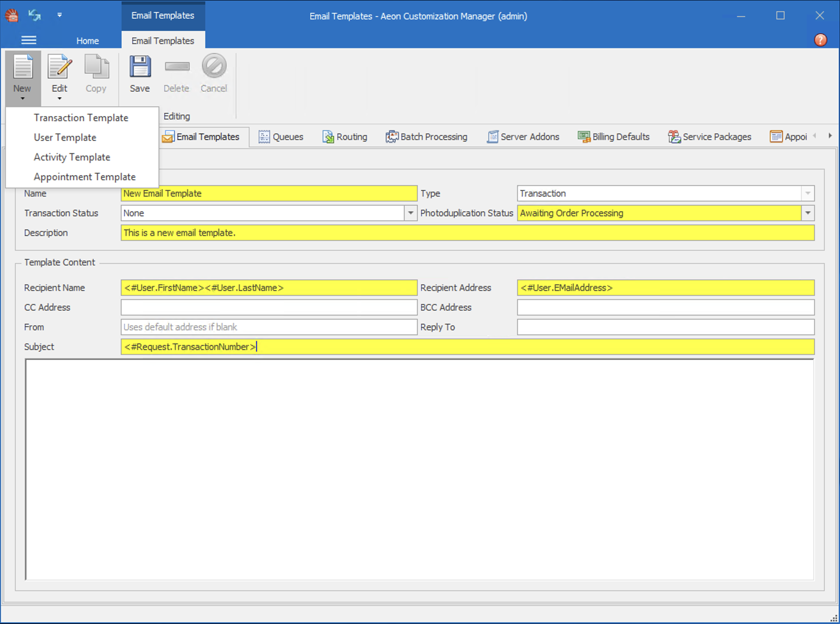Expand the Photoduplication Status dropdown
This screenshot has height=624, width=840.
(808, 213)
